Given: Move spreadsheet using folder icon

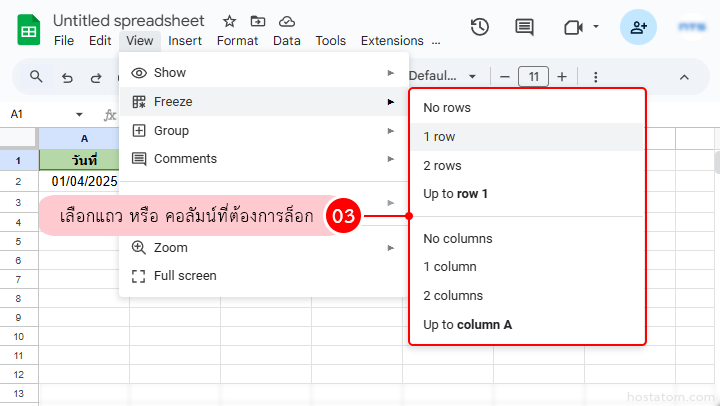Looking at the screenshot, I should point(258,21).
